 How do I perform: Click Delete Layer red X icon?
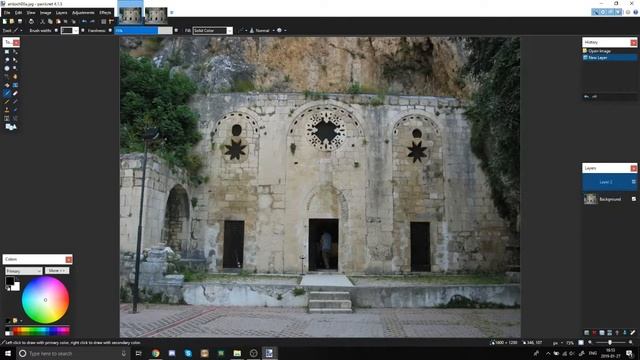point(594,333)
